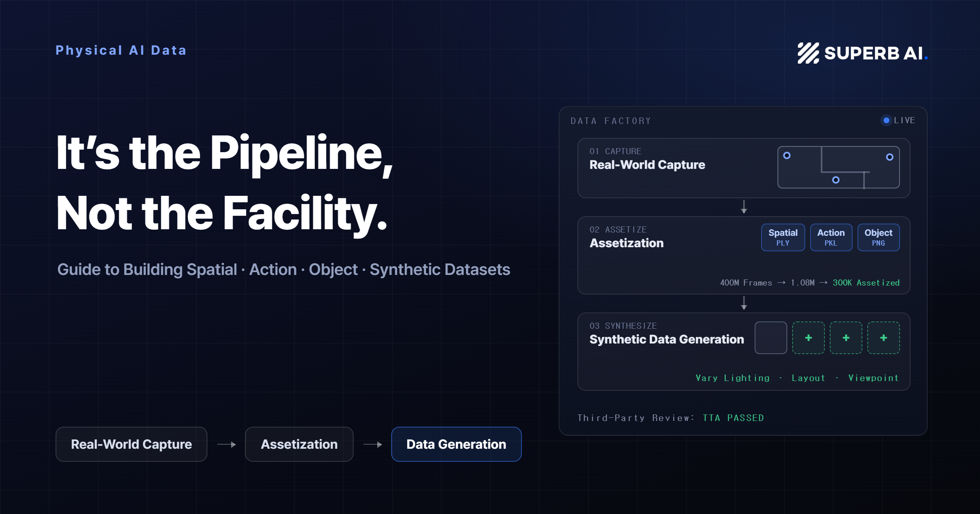Image resolution: width=980 pixels, height=514 pixels.
Task: Click the 03 SYNTHESIZE step label
Action: 623,326
